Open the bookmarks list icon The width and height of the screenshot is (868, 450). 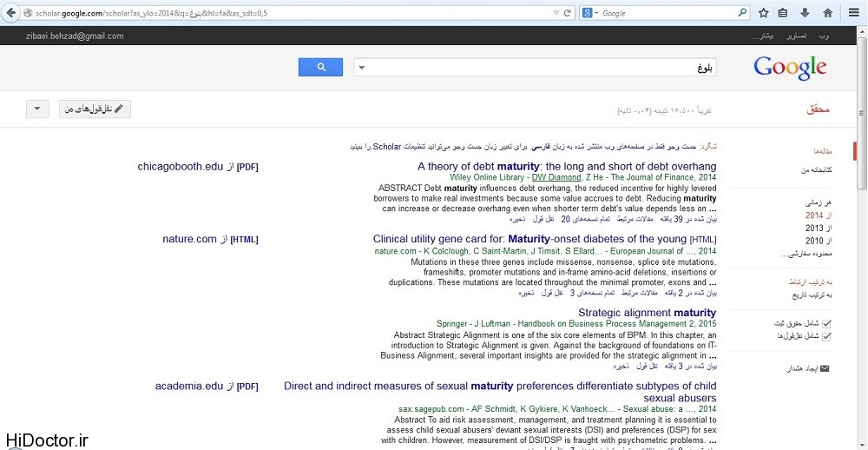(x=783, y=13)
